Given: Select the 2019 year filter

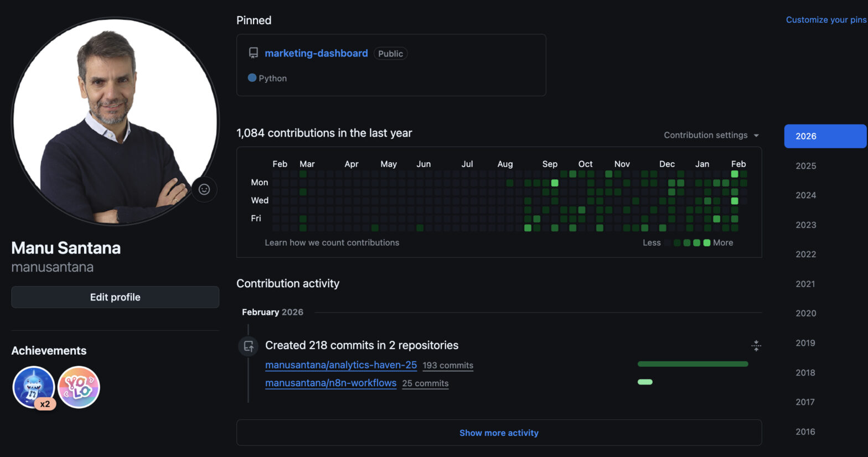Looking at the screenshot, I should click(805, 343).
